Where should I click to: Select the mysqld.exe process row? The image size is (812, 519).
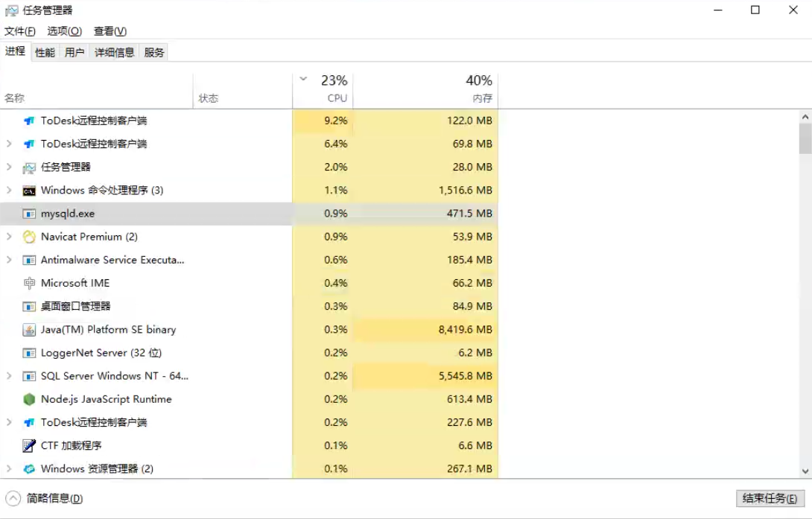pyautogui.click(x=249, y=214)
